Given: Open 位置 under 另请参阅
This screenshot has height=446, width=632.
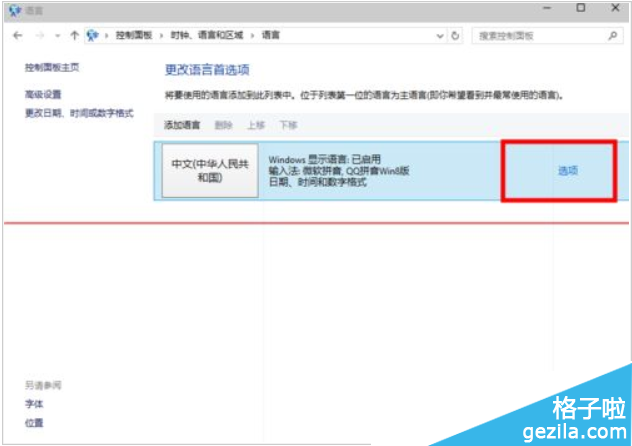Looking at the screenshot, I should click(x=34, y=423).
